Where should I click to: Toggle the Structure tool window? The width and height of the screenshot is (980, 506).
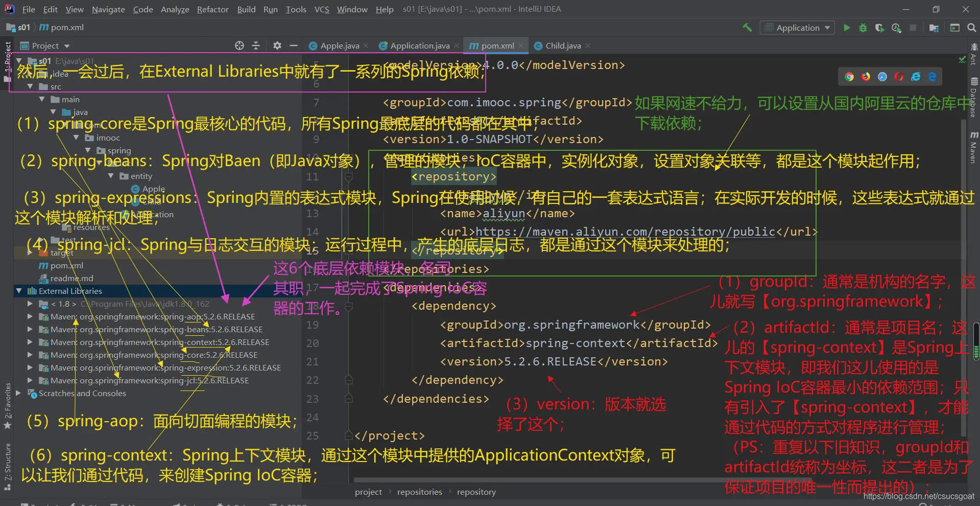[8, 463]
